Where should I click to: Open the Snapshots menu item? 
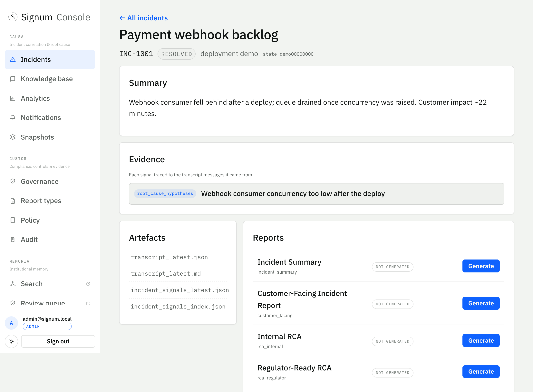pyautogui.click(x=50, y=137)
